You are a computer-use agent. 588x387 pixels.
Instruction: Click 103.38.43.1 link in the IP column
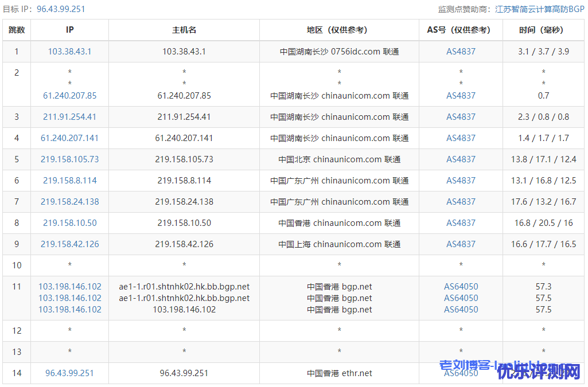(69, 52)
